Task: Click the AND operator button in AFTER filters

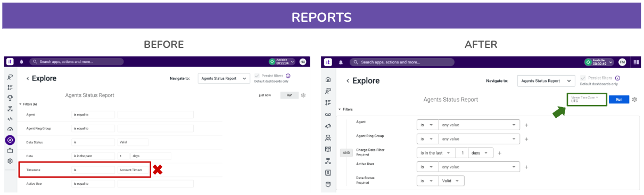Action: (346, 153)
